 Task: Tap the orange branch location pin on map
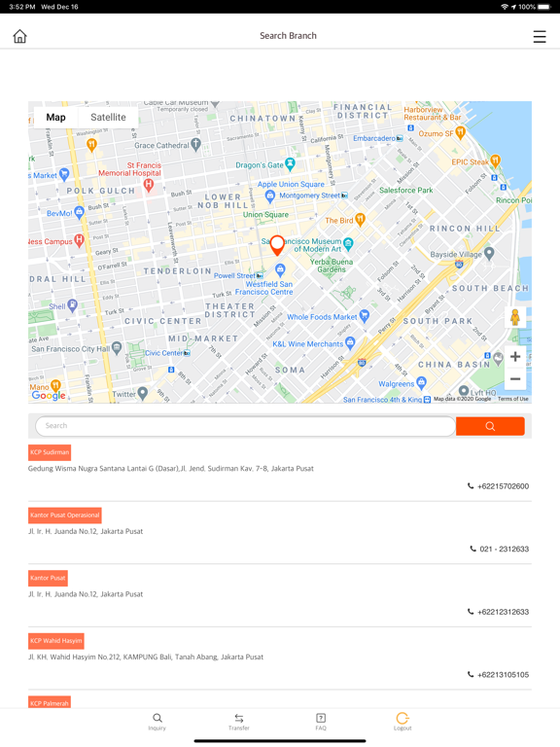pos(277,245)
